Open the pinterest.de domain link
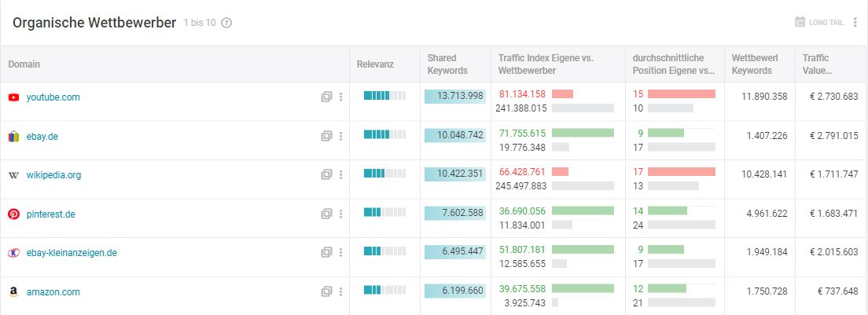 click(x=51, y=214)
